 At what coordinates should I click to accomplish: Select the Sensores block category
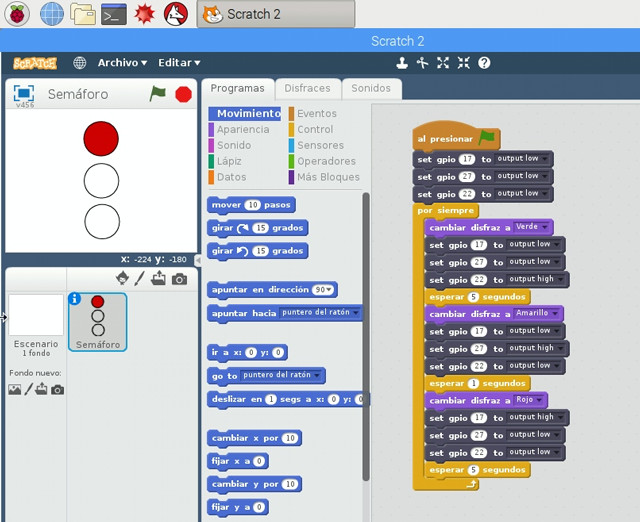pyautogui.click(x=317, y=145)
